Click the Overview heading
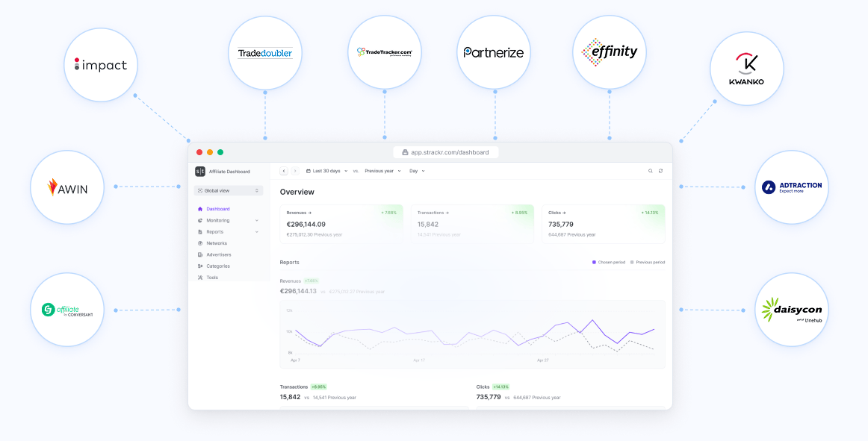Screen dimensions: 868x441 297,192
